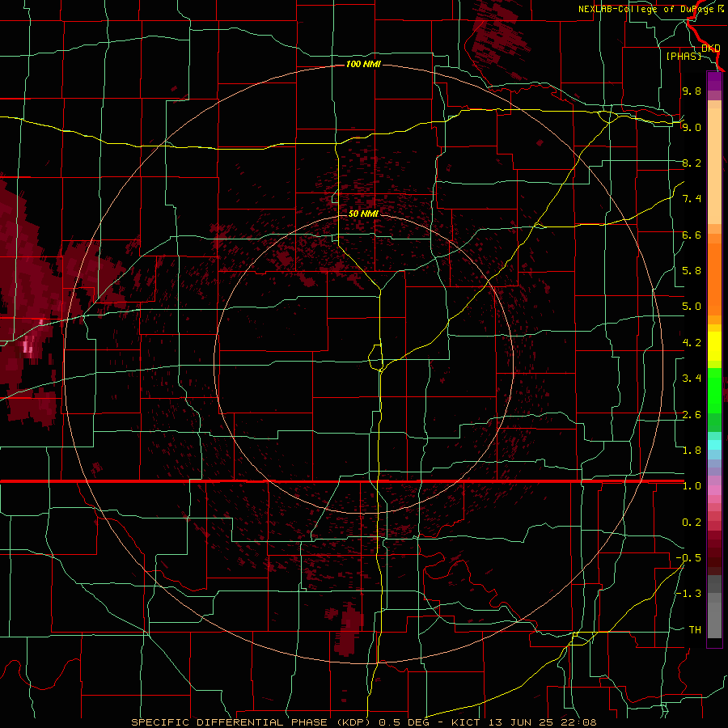Screen dimensions: 728x728
Task: Click the 6.6 legend value
Action: coord(692,235)
